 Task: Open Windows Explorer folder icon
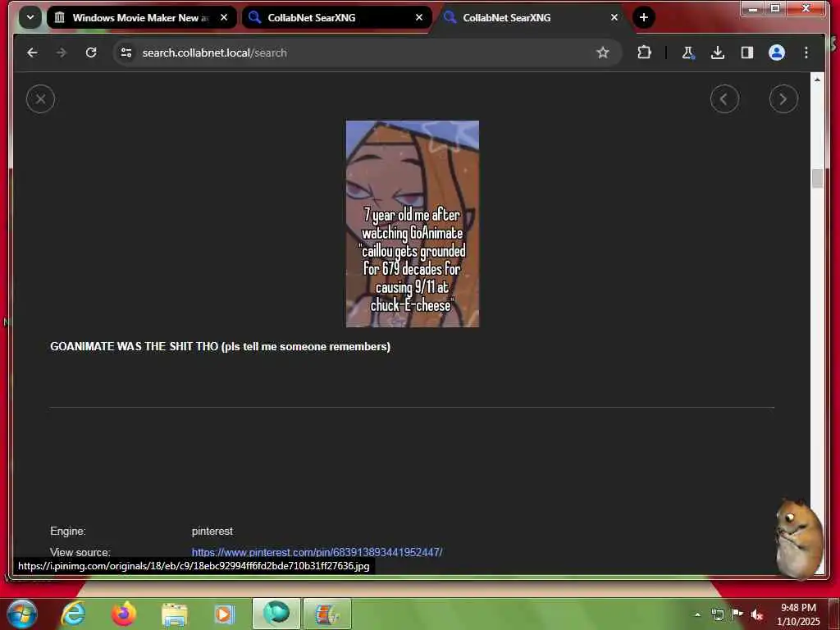[x=175, y=614]
